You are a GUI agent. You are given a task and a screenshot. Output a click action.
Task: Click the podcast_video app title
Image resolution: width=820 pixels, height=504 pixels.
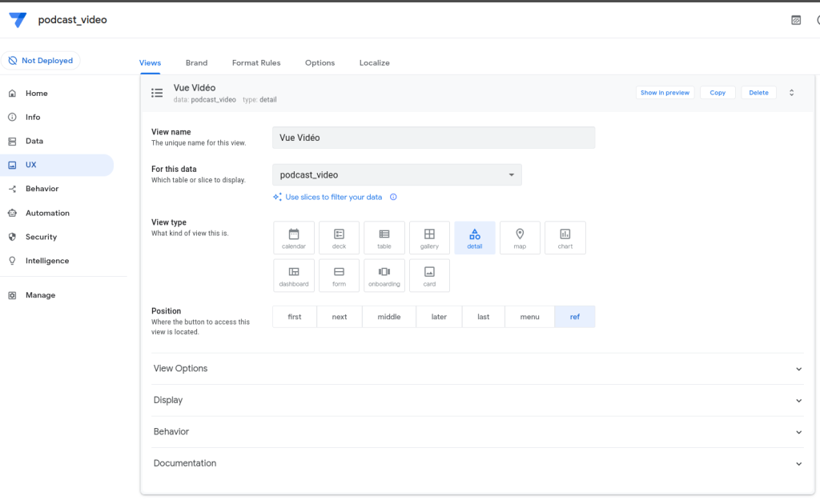tap(73, 20)
